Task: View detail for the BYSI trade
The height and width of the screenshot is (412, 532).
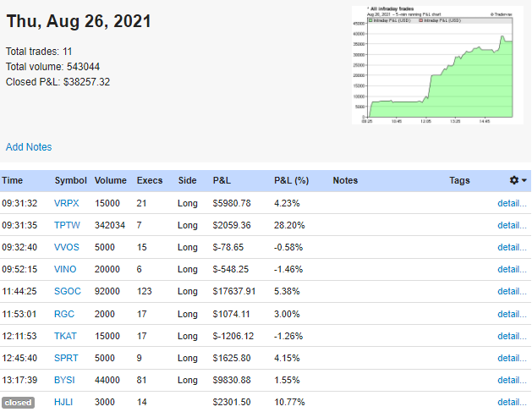Action: pos(512,381)
